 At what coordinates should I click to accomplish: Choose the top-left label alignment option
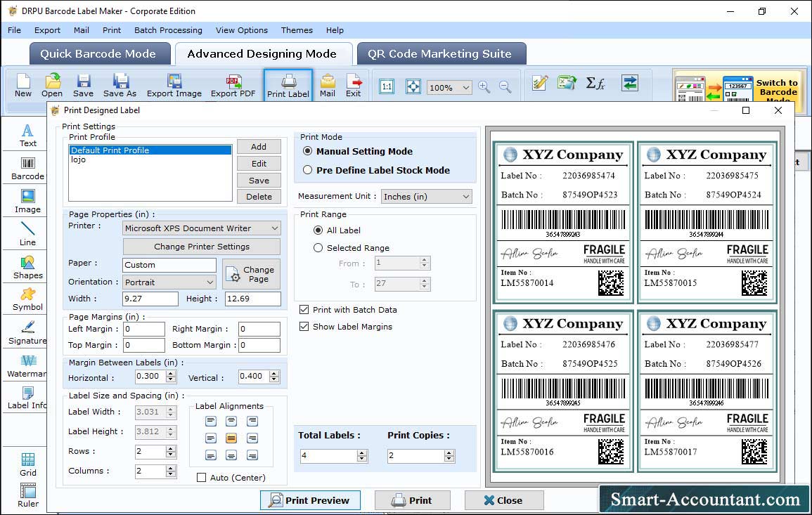pyautogui.click(x=210, y=422)
